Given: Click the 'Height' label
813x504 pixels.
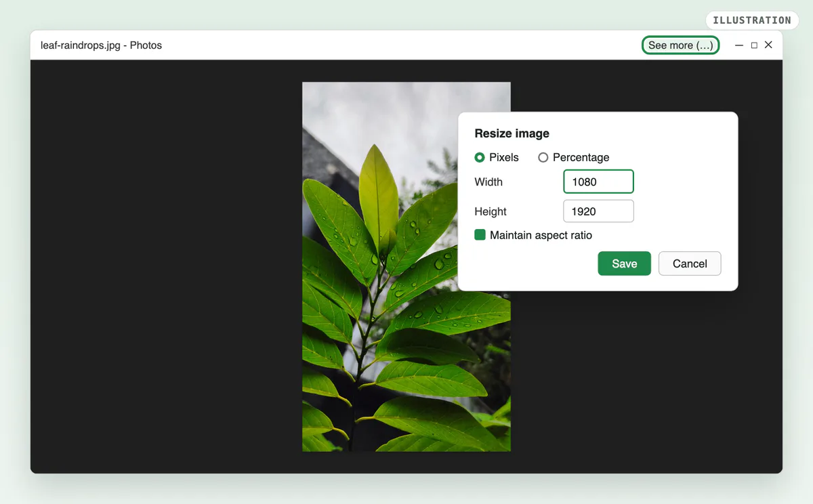Looking at the screenshot, I should (x=491, y=211).
